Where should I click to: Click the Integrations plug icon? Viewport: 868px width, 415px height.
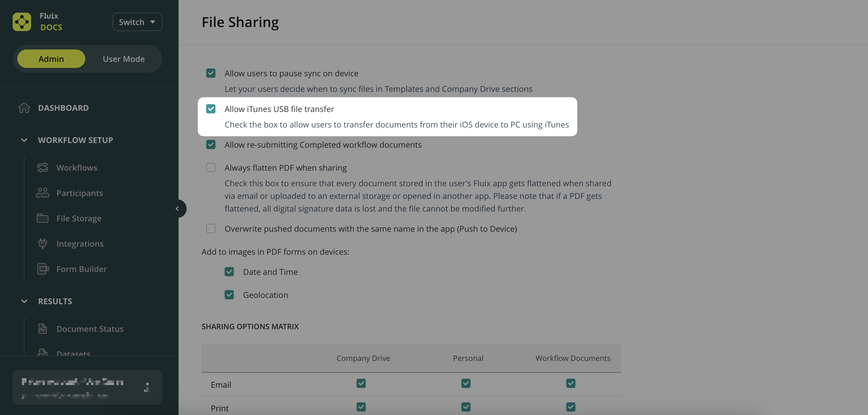(x=42, y=243)
